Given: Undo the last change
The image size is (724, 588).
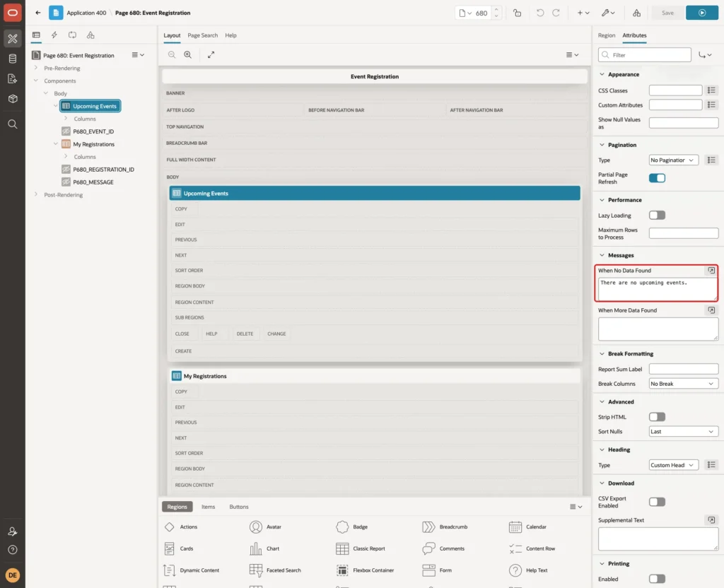Looking at the screenshot, I should tap(539, 13).
